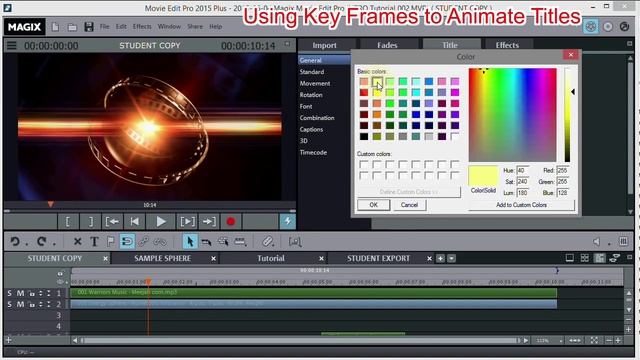Switch to scene overview grid icon

tap(584, 258)
